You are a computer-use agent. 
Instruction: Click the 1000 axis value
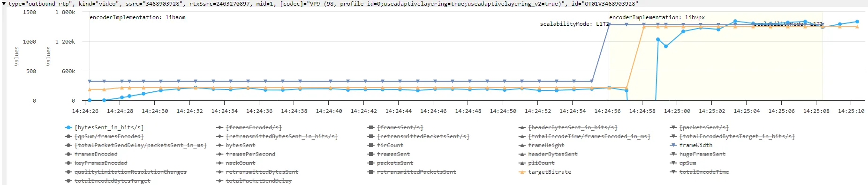(x=30, y=42)
